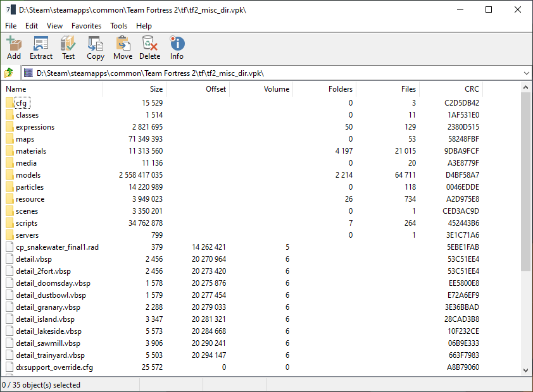Go up one folder level
533x392 pixels.
coord(9,73)
